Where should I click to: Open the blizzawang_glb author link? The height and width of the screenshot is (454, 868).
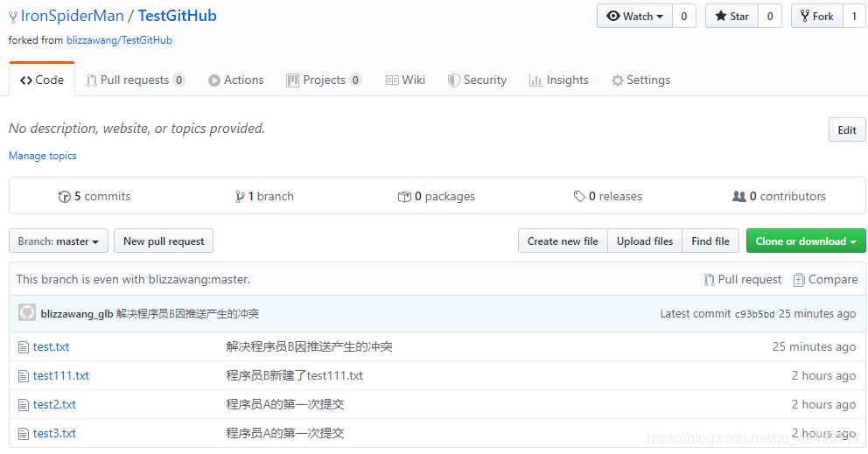77,314
